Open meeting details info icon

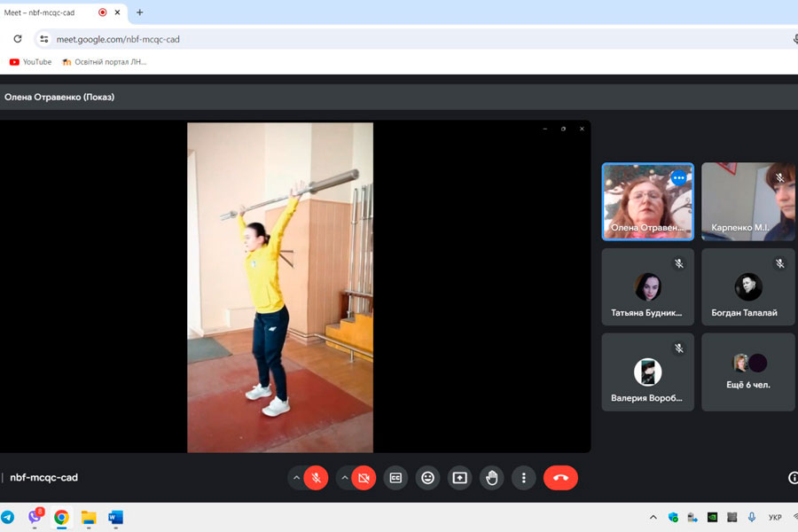[793, 478]
